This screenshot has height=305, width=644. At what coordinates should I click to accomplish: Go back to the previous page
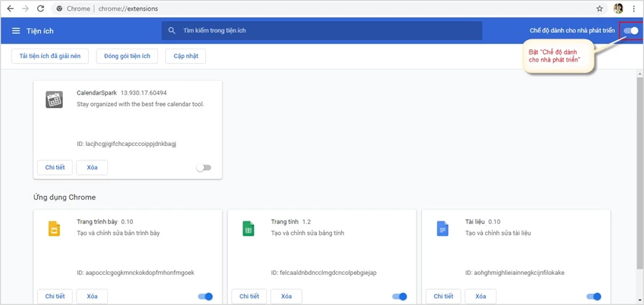click(x=11, y=9)
